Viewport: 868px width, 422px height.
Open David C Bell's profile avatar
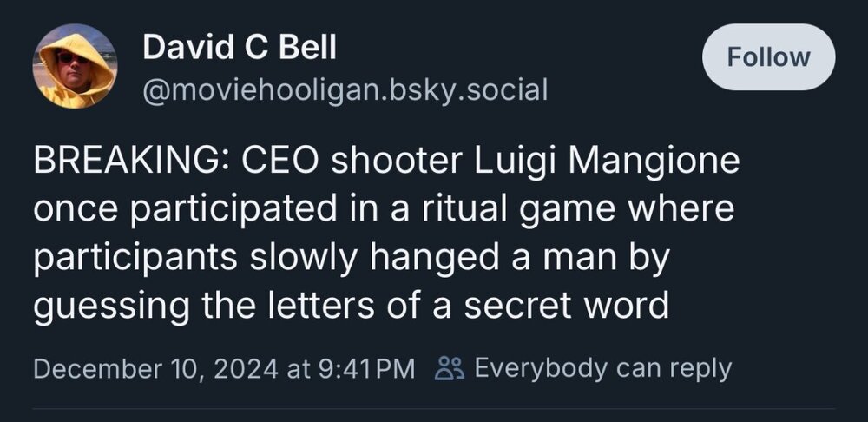75,66
